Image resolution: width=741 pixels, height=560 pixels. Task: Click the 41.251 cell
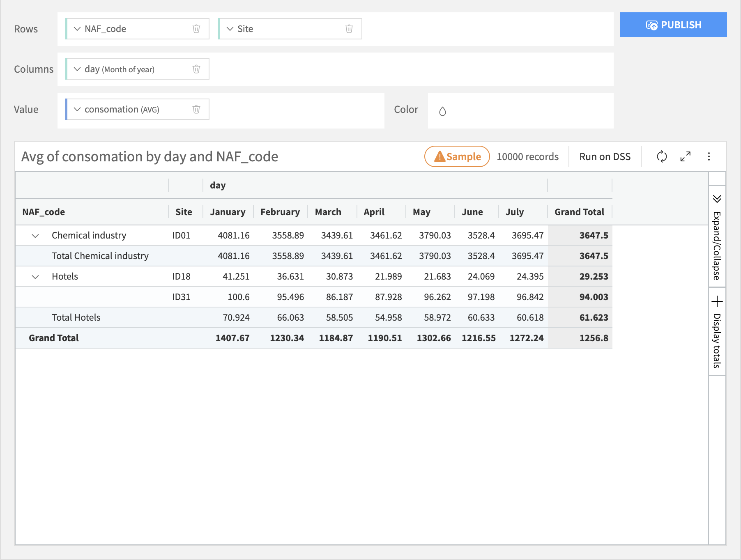point(236,276)
